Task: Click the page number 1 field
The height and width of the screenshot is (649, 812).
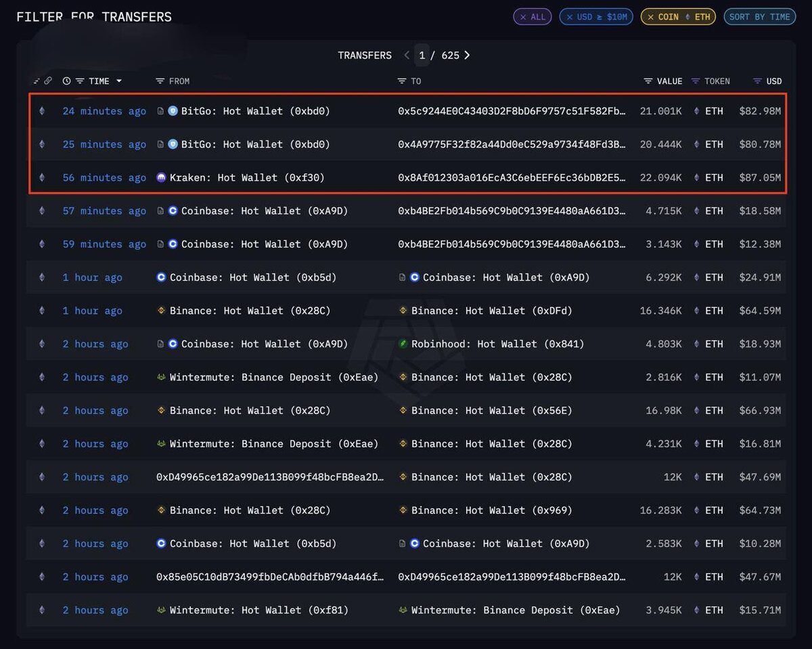Action: 422,55
